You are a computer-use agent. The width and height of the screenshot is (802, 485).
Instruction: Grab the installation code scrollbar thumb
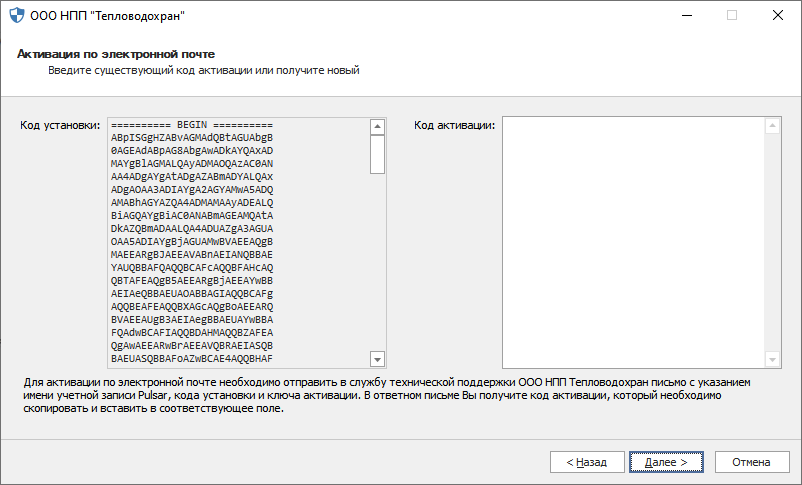point(378,154)
